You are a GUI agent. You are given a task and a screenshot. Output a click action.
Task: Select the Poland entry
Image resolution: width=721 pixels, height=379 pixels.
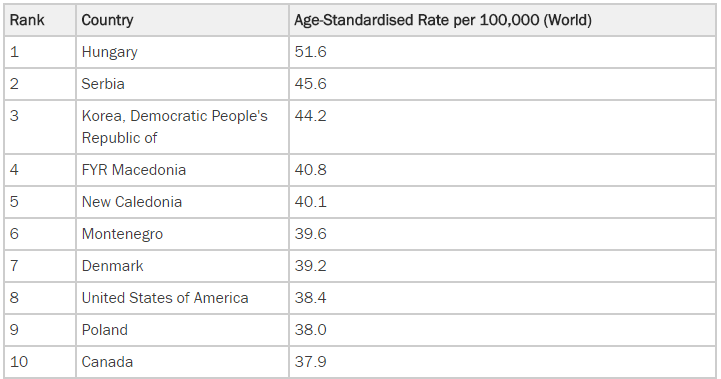tap(104, 329)
